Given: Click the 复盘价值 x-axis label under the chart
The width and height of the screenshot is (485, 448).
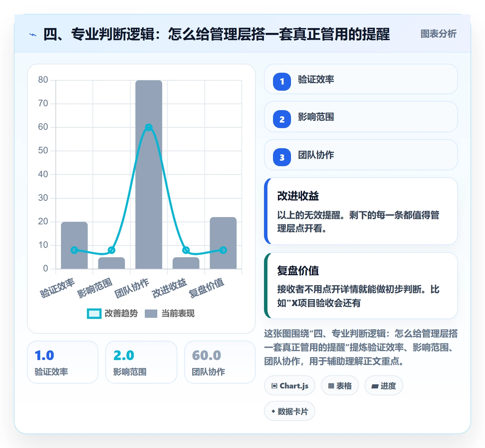Looking at the screenshot, I should pos(206,288).
